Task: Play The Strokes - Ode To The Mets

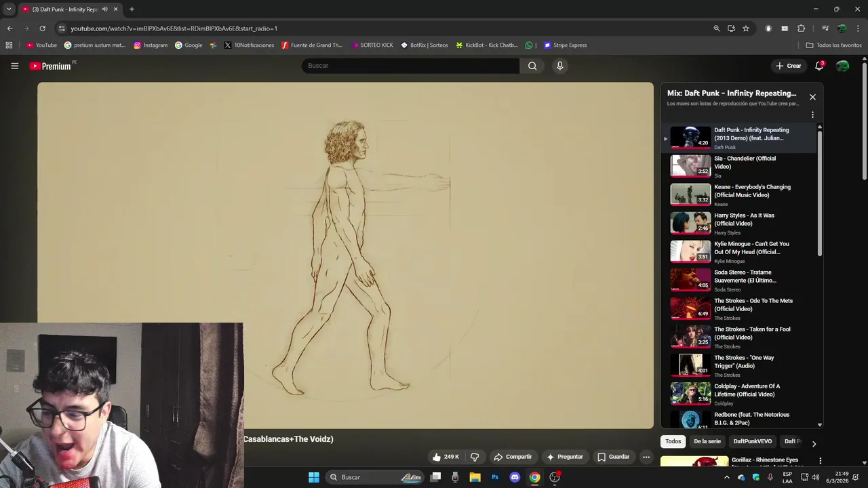Action: click(739, 308)
